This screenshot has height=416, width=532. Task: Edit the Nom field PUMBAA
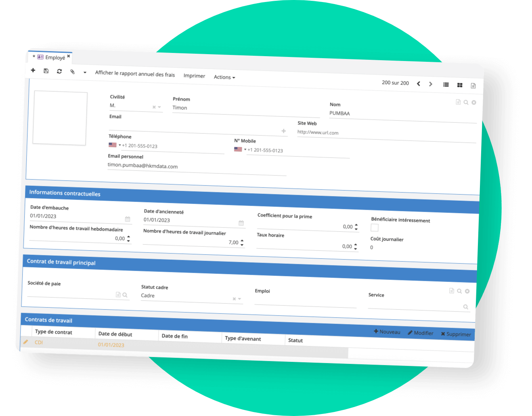(403, 116)
